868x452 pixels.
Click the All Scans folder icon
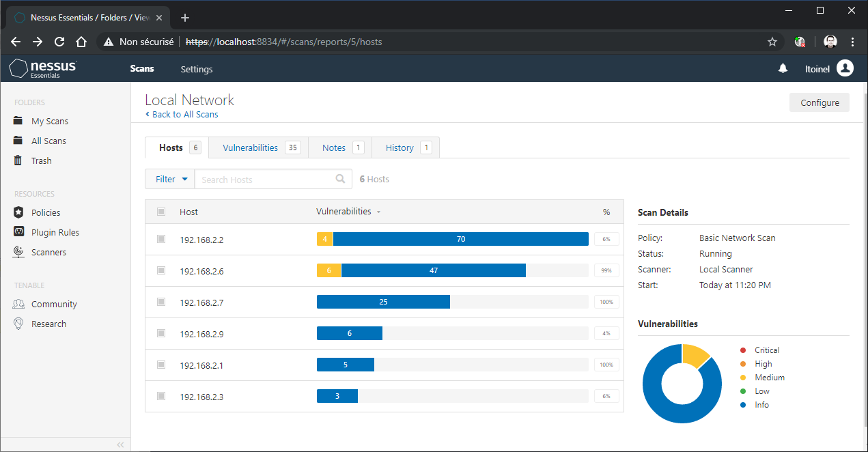[x=18, y=141]
